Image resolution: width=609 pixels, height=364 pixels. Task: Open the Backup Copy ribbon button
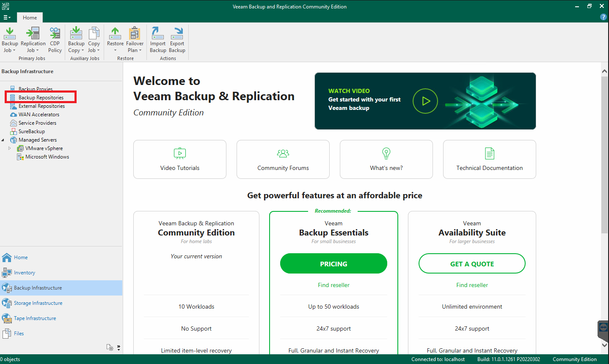point(76,40)
